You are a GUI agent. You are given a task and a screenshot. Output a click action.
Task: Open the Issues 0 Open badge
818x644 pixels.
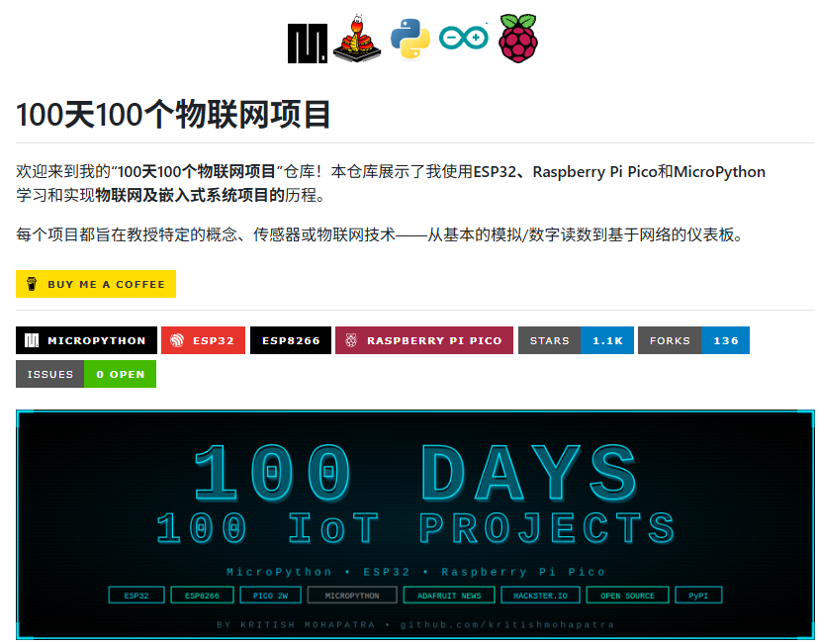86,374
